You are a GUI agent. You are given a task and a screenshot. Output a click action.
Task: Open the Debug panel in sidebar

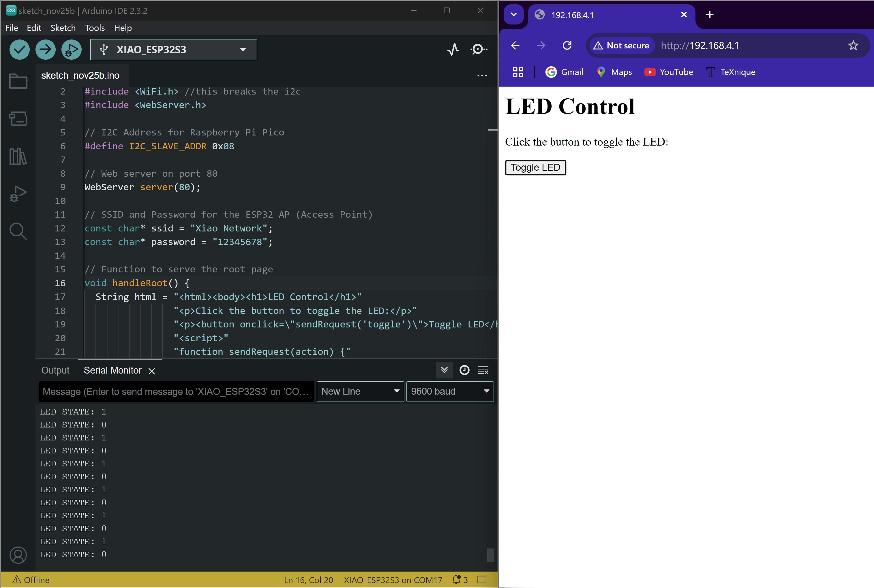(18, 193)
